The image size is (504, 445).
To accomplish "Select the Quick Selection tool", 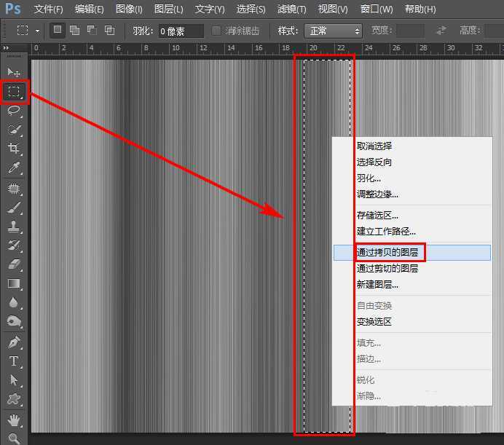I will tap(14, 130).
